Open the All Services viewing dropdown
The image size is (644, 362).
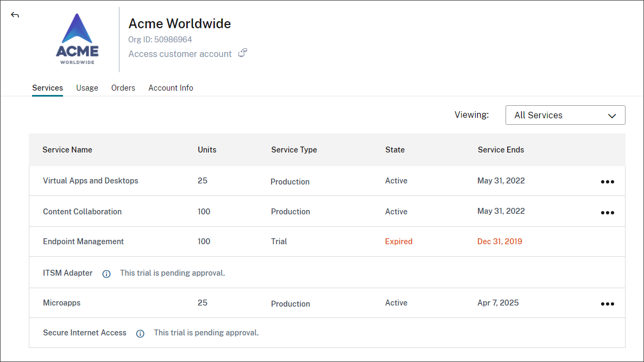coord(565,116)
